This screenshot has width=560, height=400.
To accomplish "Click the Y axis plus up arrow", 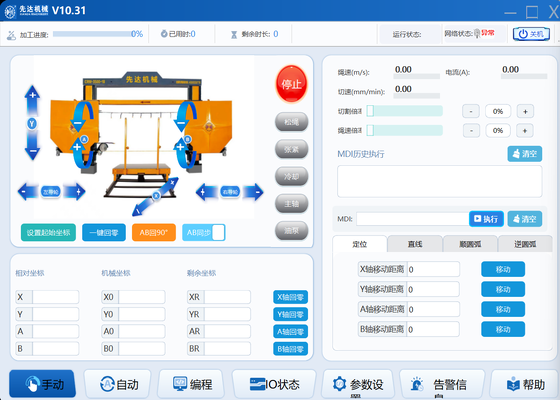I will (x=32, y=99).
